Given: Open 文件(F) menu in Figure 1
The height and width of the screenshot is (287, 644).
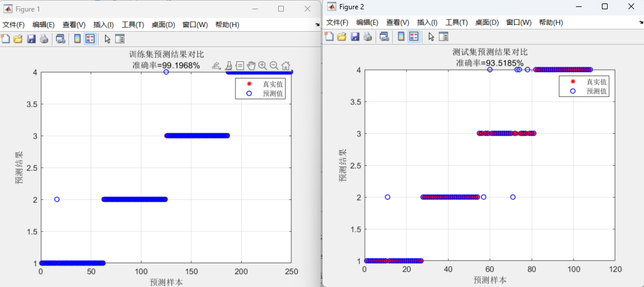Looking at the screenshot, I should click(x=14, y=25).
